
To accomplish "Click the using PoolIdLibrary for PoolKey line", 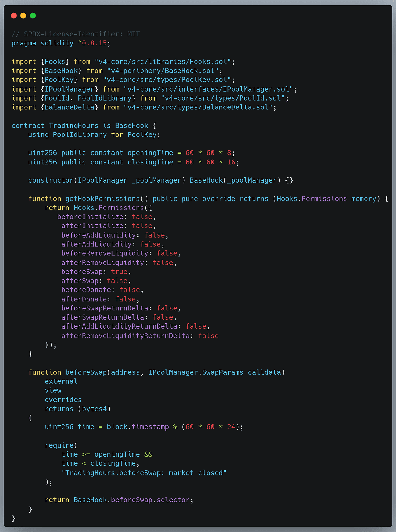I will 94,135.
